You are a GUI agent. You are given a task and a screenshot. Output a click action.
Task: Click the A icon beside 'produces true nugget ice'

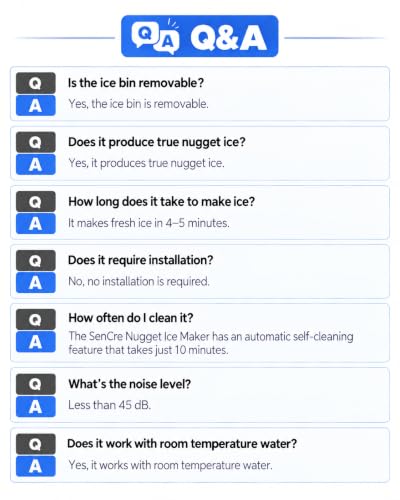[36, 164]
